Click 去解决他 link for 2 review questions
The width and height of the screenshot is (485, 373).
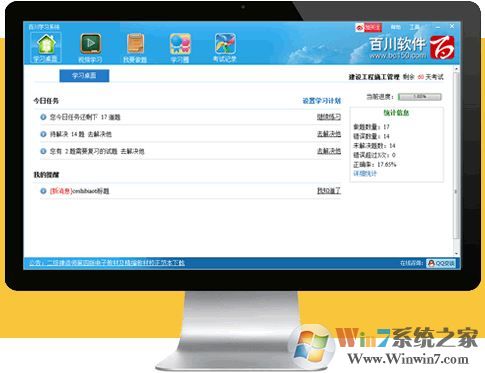click(329, 151)
